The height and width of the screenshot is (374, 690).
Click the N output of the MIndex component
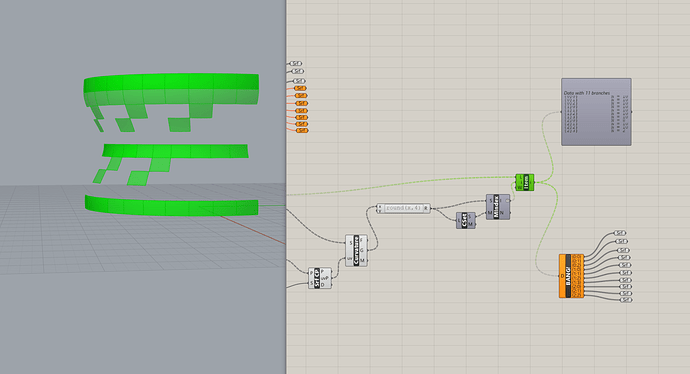(502, 213)
